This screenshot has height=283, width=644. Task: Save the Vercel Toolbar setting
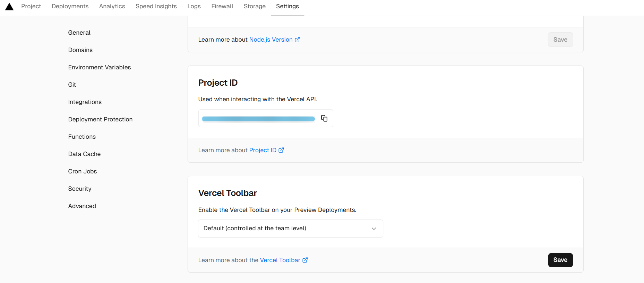[560, 260]
